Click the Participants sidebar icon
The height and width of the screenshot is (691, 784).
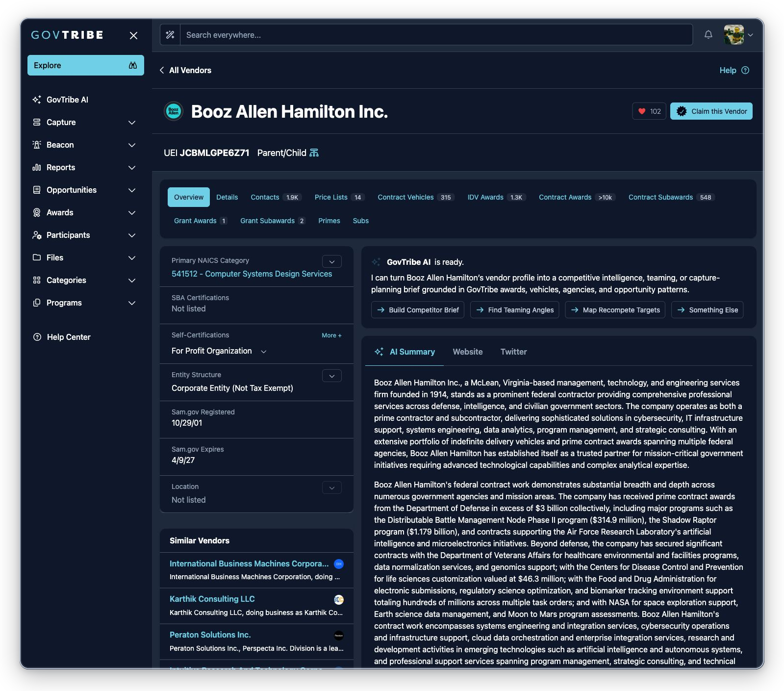[x=37, y=235]
